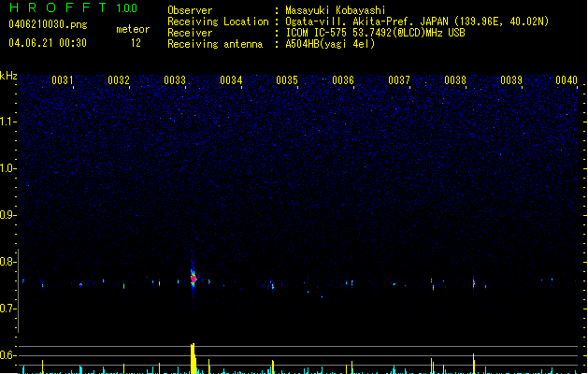Click antenna text A504HB(yagi 4el)

coord(330,44)
